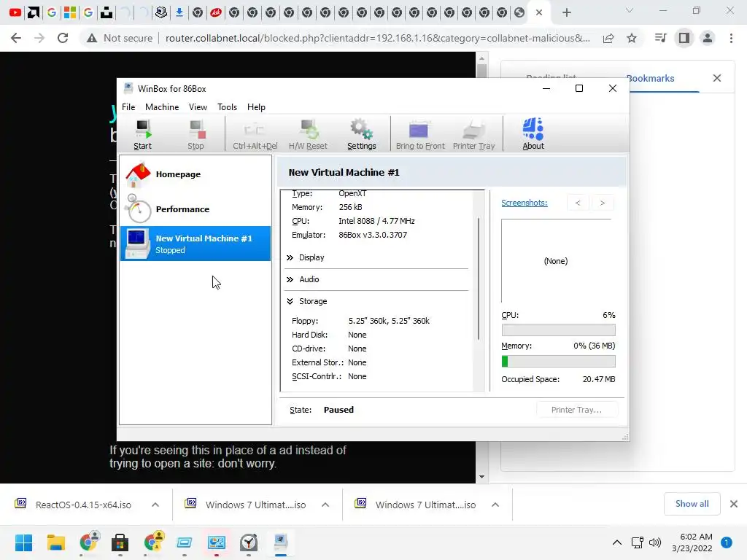Click the Printer Tray... button
Screen dimensions: 747x560
tap(576, 410)
